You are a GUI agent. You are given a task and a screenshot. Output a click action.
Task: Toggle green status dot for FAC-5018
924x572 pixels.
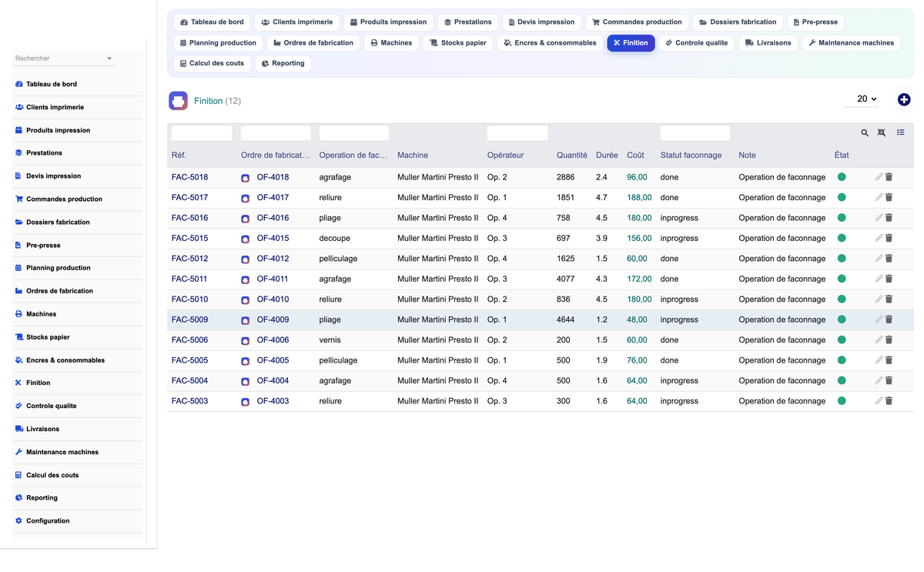pyautogui.click(x=842, y=177)
